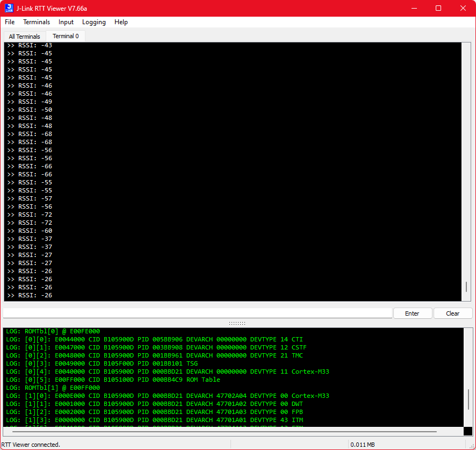
Task: Open the Logging menu
Action: [x=94, y=22]
